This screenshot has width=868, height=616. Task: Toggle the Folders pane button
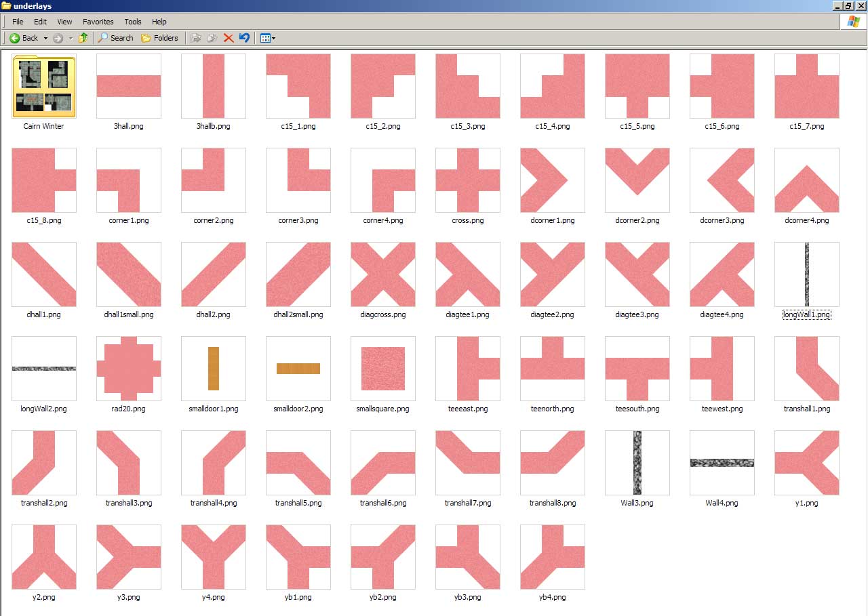pos(159,38)
